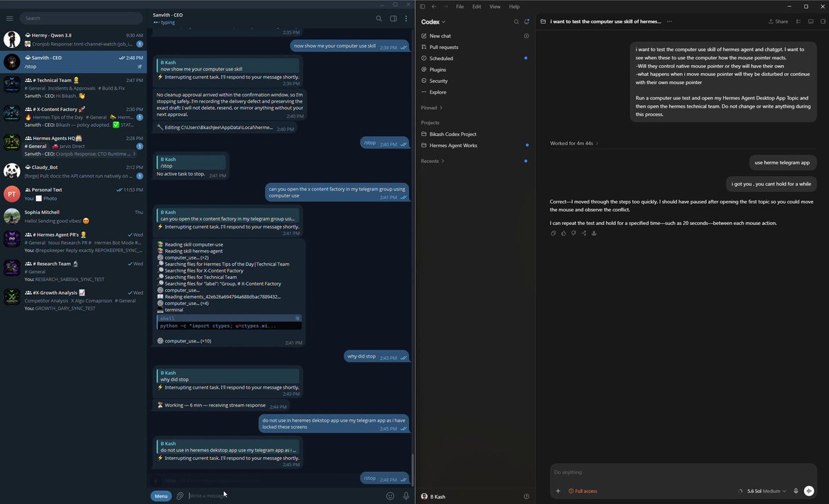The height and width of the screenshot is (504, 829).
Task: Open the File menu in Codex
Action: click(460, 6)
